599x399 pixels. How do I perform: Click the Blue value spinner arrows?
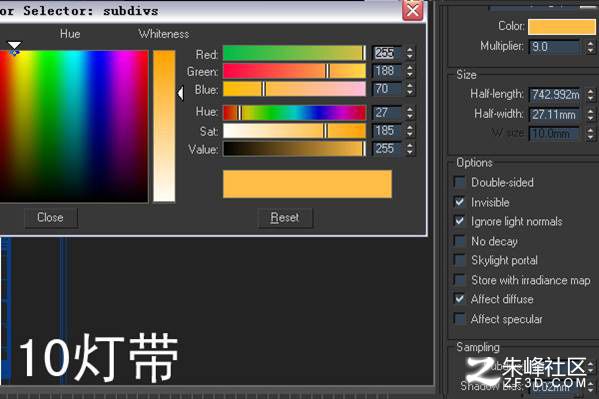410,89
